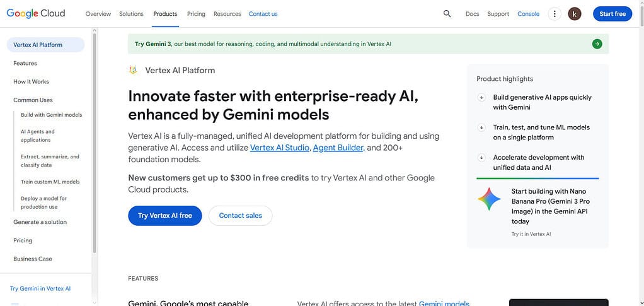Image resolution: width=644 pixels, height=306 pixels.
Task: Click 'Try it in Vertex AI' link
Action: pos(531,234)
